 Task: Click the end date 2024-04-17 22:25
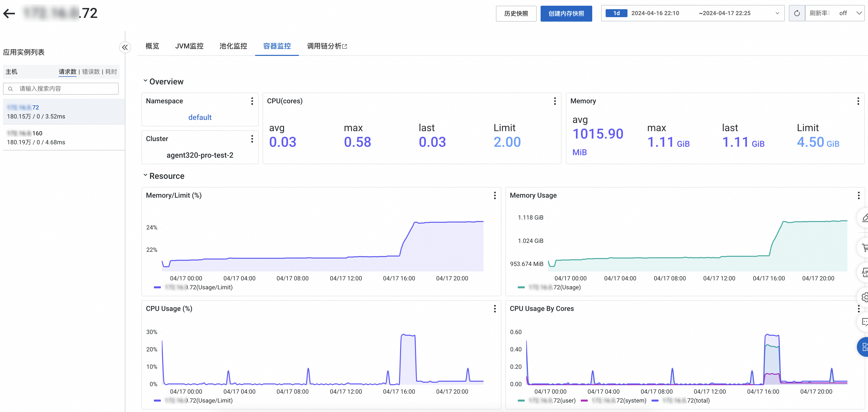tap(725, 13)
